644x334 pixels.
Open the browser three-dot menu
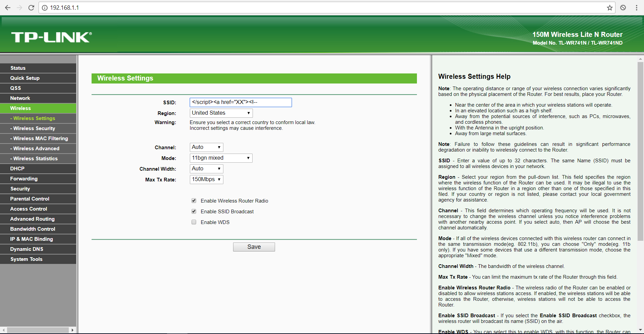636,8
